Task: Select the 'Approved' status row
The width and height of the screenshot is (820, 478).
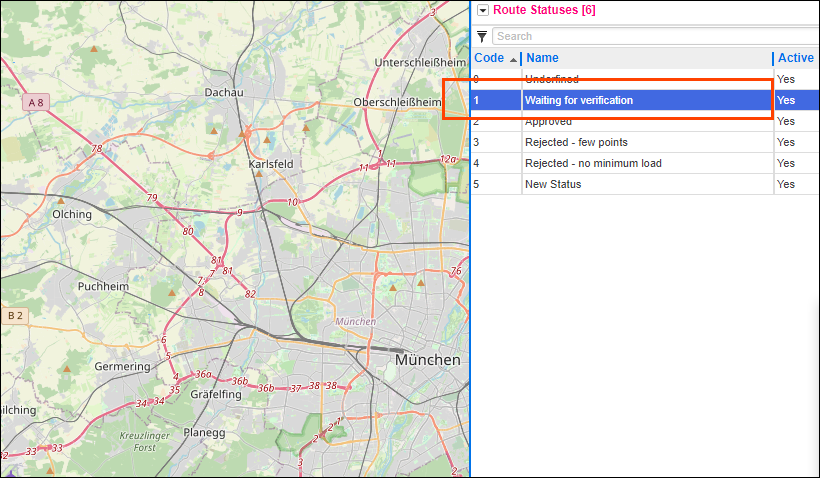Action: [x=644, y=121]
